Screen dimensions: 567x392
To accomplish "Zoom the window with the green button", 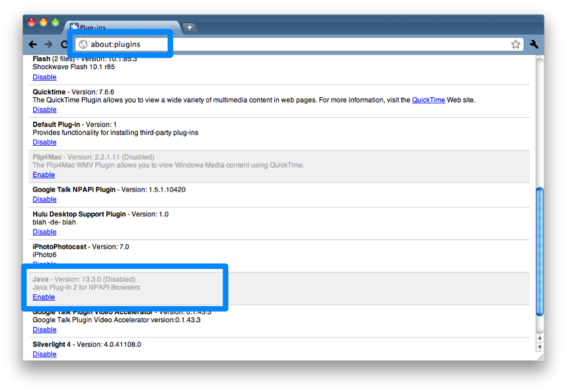I will point(55,23).
